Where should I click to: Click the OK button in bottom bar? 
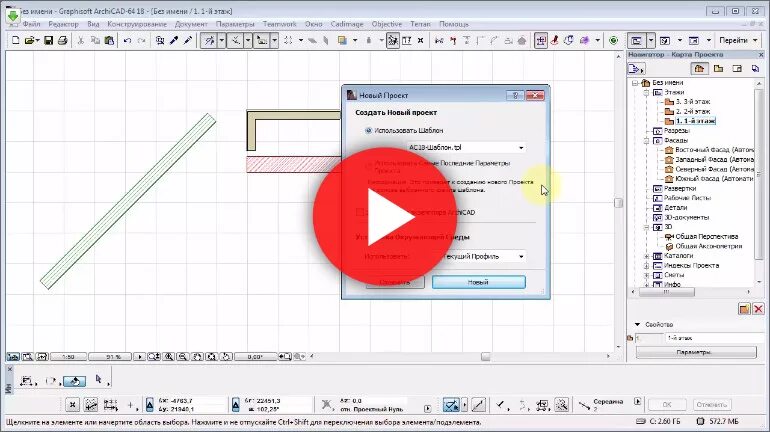pos(667,405)
